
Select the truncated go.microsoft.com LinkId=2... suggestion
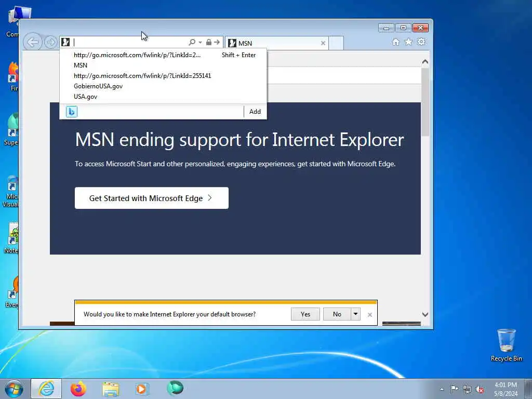click(x=163, y=55)
